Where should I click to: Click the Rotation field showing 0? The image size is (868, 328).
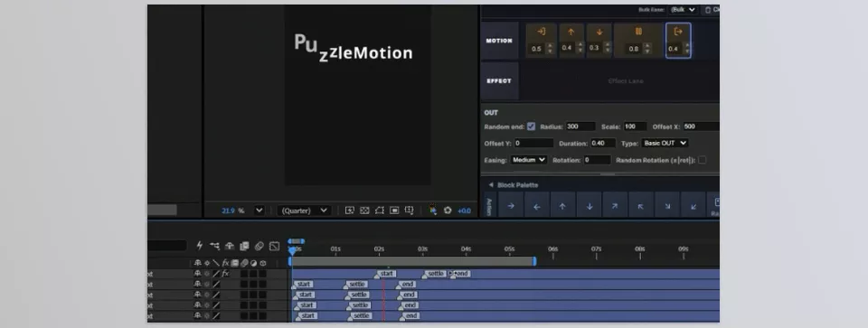(597, 160)
